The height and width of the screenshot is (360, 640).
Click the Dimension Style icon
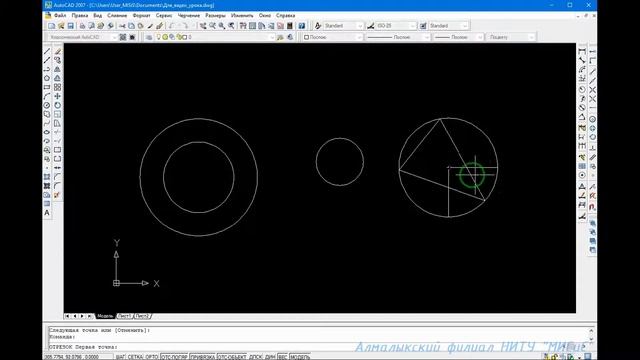tap(371, 26)
